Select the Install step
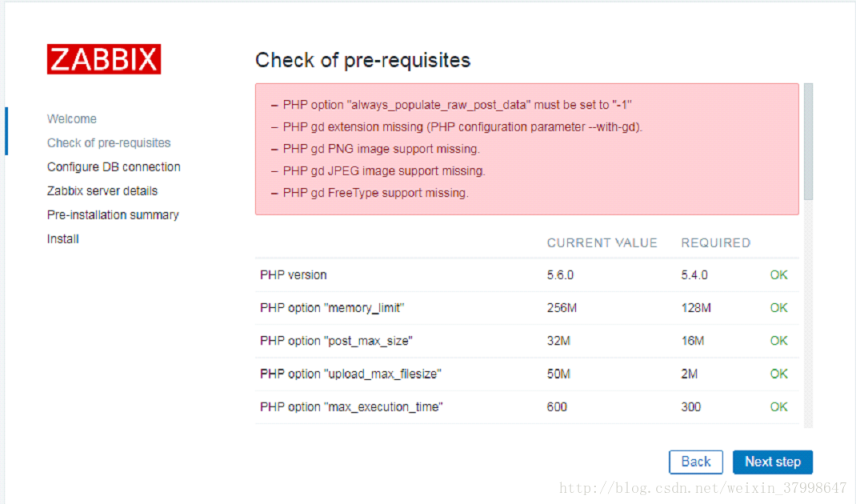The height and width of the screenshot is (504, 856). point(62,238)
